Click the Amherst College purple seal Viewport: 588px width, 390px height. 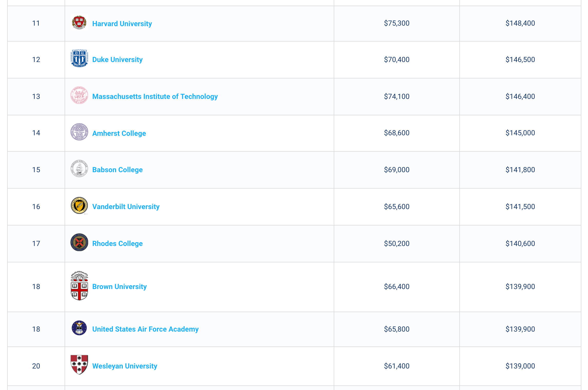(x=79, y=132)
